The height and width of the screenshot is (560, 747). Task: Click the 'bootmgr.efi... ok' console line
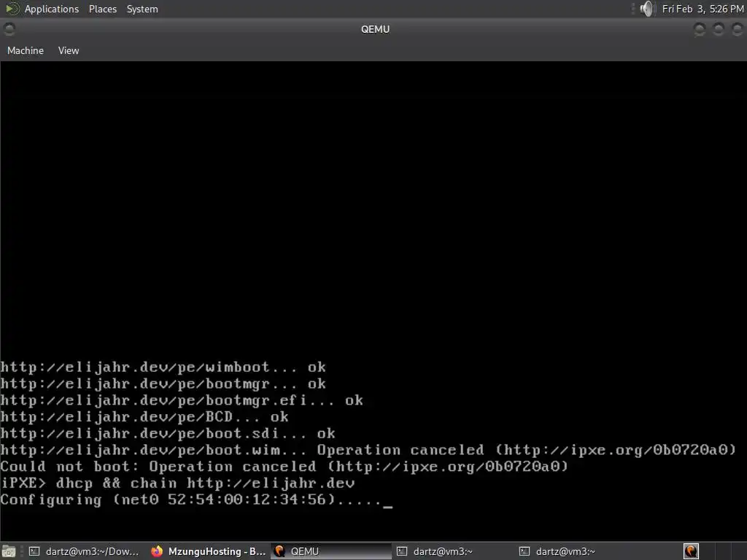coord(182,400)
